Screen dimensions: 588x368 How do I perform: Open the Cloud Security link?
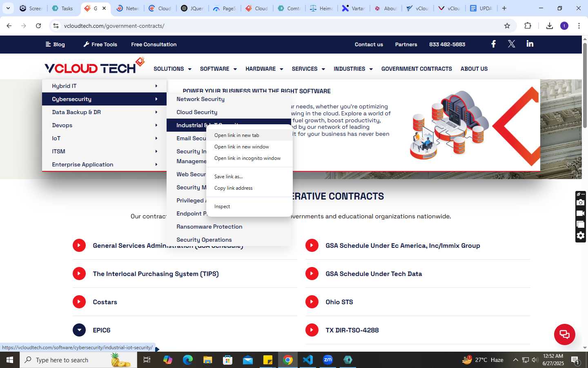[x=197, y=112]
